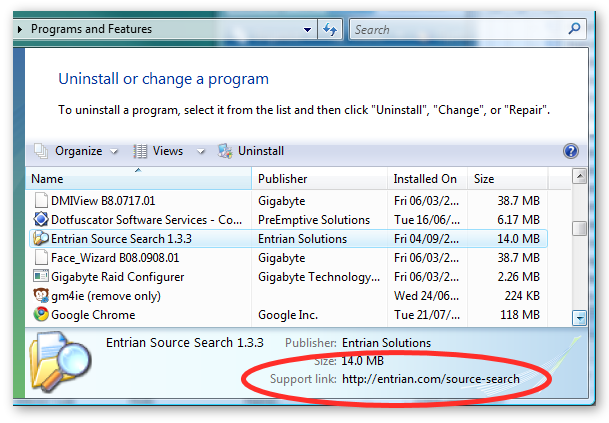The width and height of the screenshot is (609, 423).
Task: Click the 14.0 MB value in details pane
Action: (362, 361)
